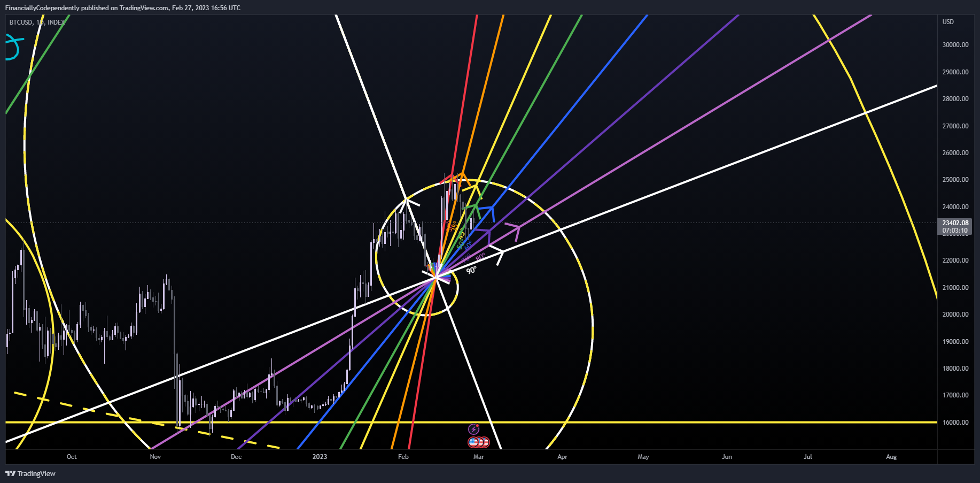Click the 16000.00 price level
Viewport: 980px width, 483px height.
point(955,423)
